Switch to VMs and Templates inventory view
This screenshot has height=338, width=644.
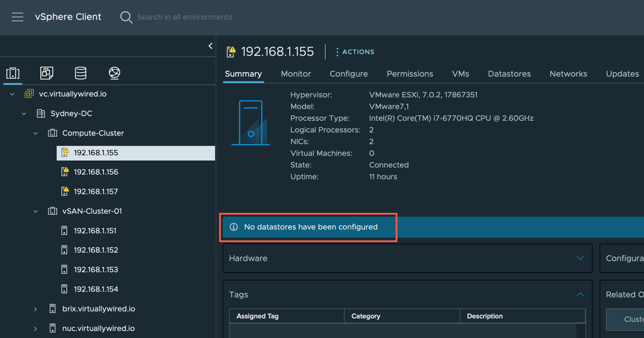coord(47,73)
